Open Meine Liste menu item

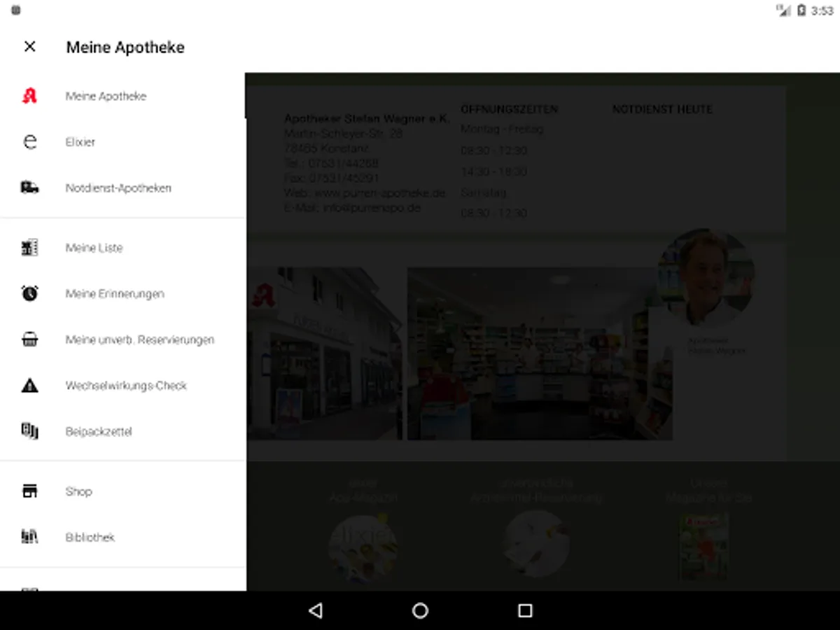pyautogui.click(x=122, y=248)
